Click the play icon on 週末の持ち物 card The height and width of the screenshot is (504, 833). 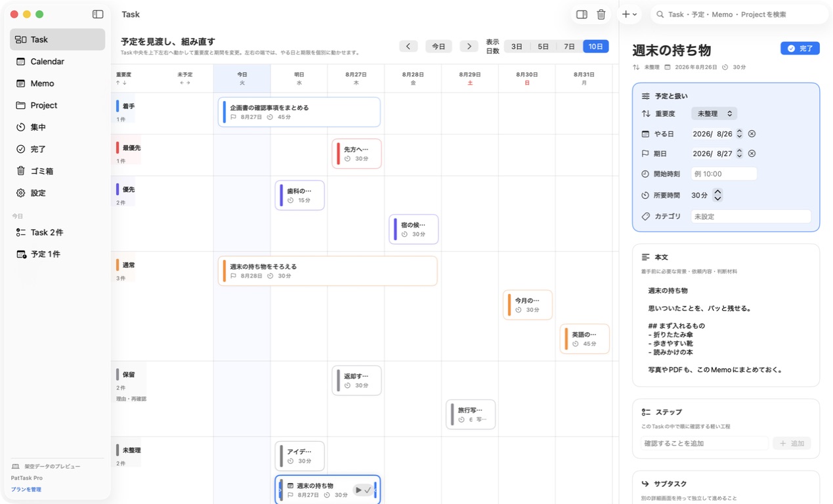(358, 490)
